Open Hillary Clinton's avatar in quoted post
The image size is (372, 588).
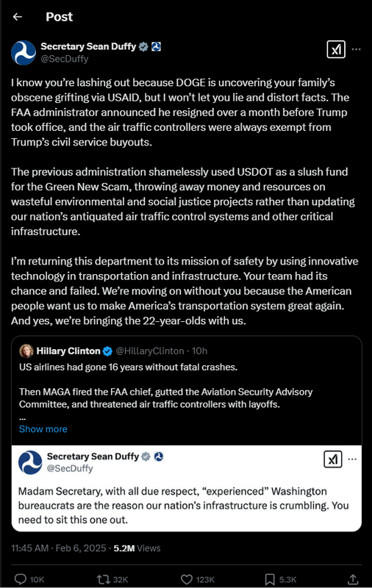click(x=26, y=351)
